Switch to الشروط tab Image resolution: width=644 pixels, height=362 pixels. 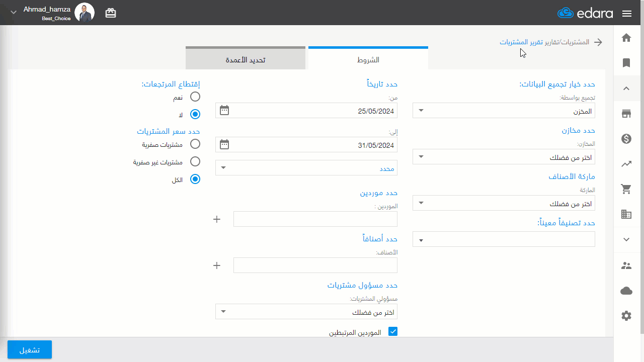[368, 59]
